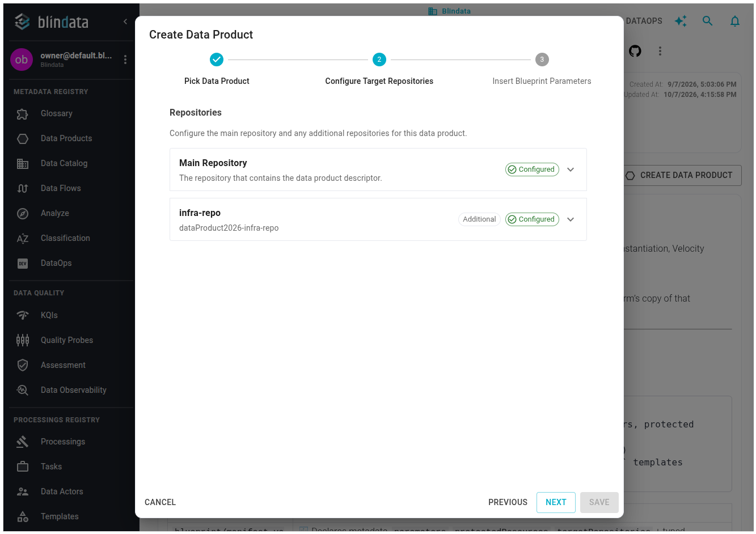Screen dimensions: 756x534
Task: Click the Data Flows arrows icon
Action: [x=23, y=189]
